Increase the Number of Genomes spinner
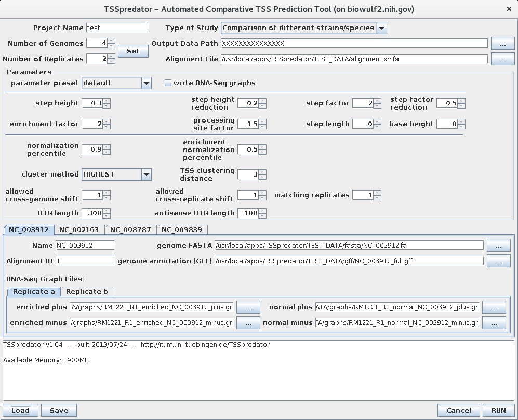 point(111,41)
